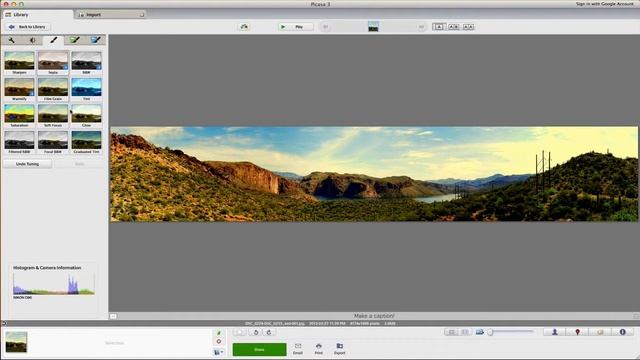Toggle caption visibility button at caption bar left

[x=113, y=316]
